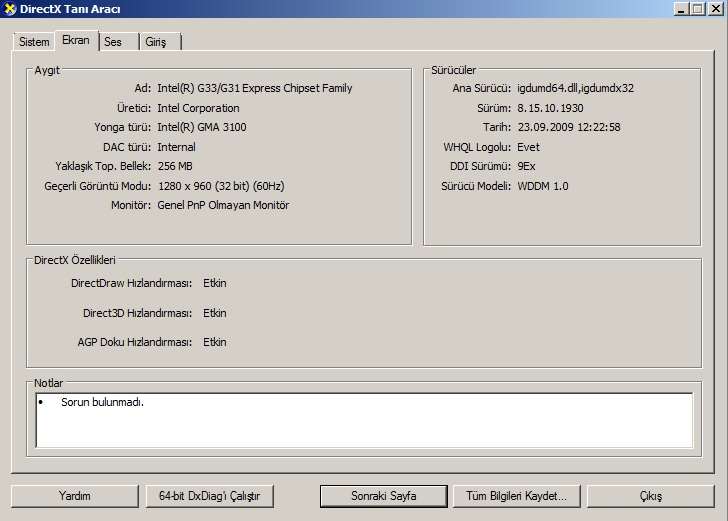Click the Yardım button

[x=75, y=496]
